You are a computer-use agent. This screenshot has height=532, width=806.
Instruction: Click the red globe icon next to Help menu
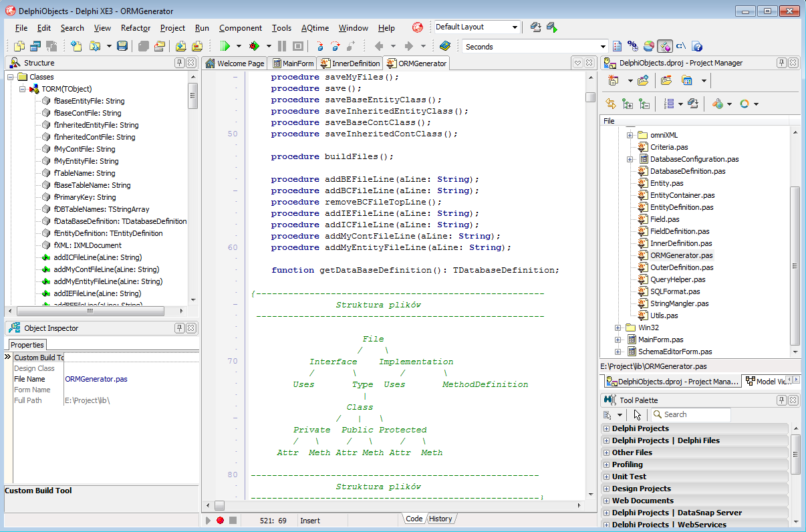click(418, 27)
